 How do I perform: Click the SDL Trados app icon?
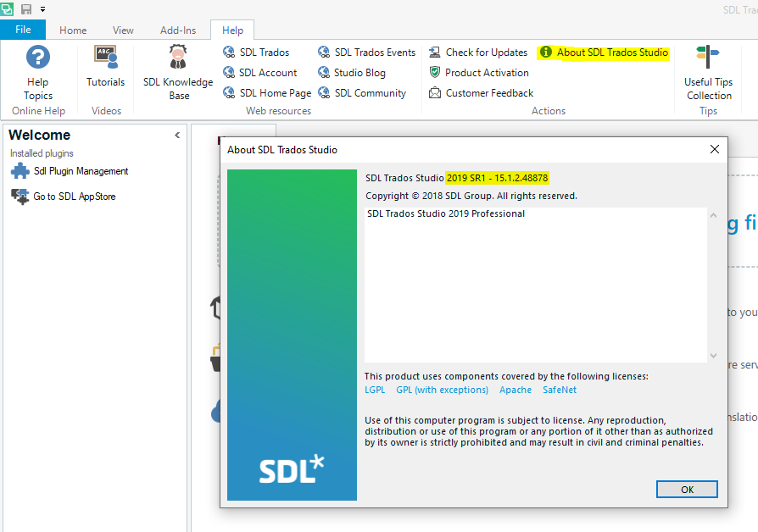coord(7,8)
